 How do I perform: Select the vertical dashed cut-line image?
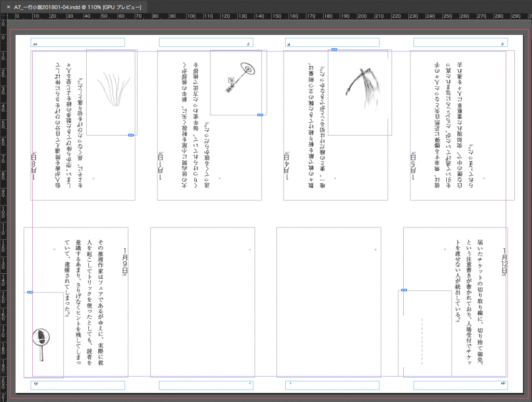(x=422, y=341)
